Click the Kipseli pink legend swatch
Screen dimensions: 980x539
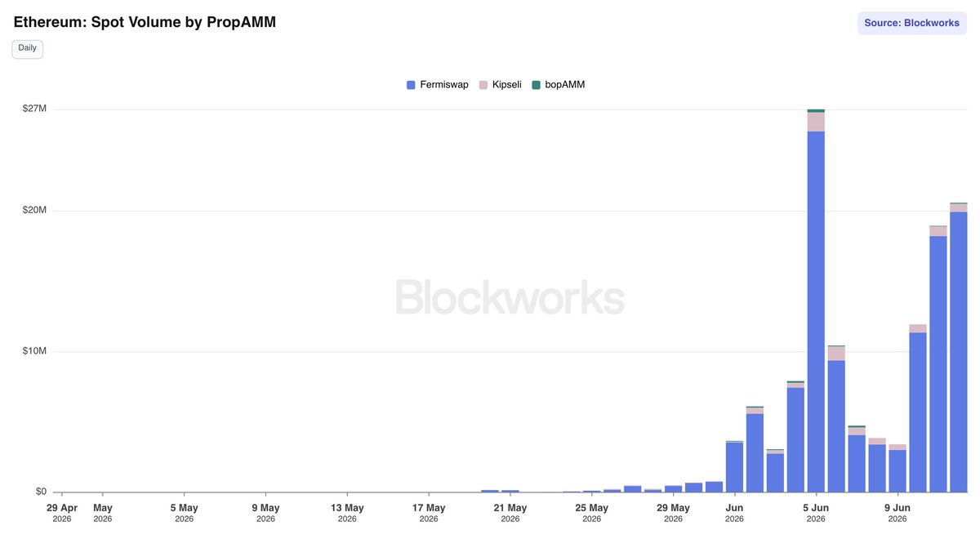tap(483, 85)
